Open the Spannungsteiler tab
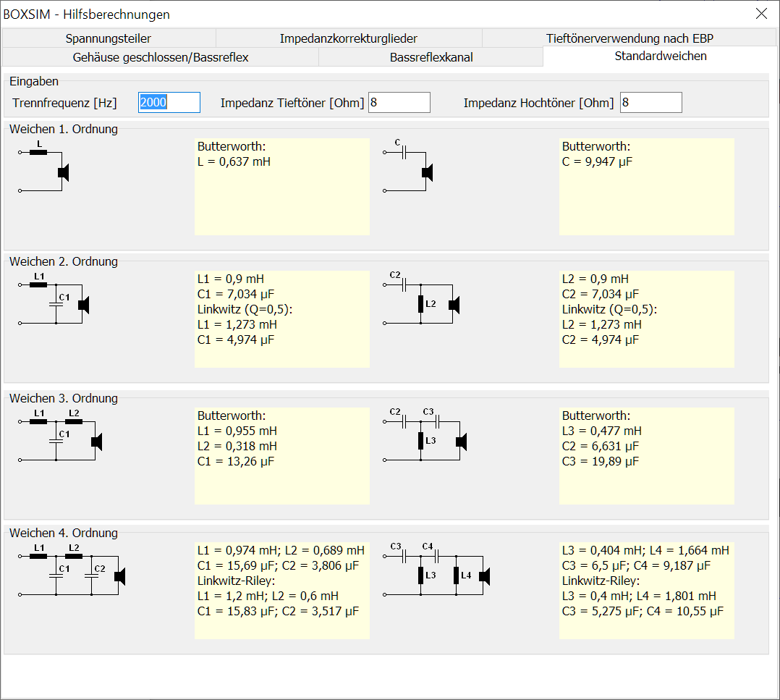The width and height of the screenshot is (780, 700). click(109, 38)
